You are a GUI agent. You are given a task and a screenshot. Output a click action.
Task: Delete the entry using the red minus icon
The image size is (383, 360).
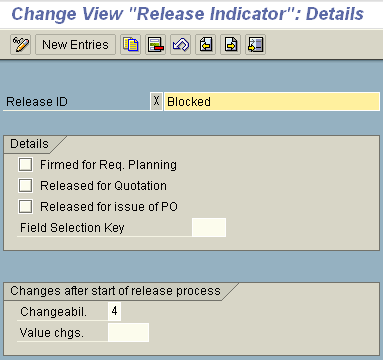(x=156, y=45)
